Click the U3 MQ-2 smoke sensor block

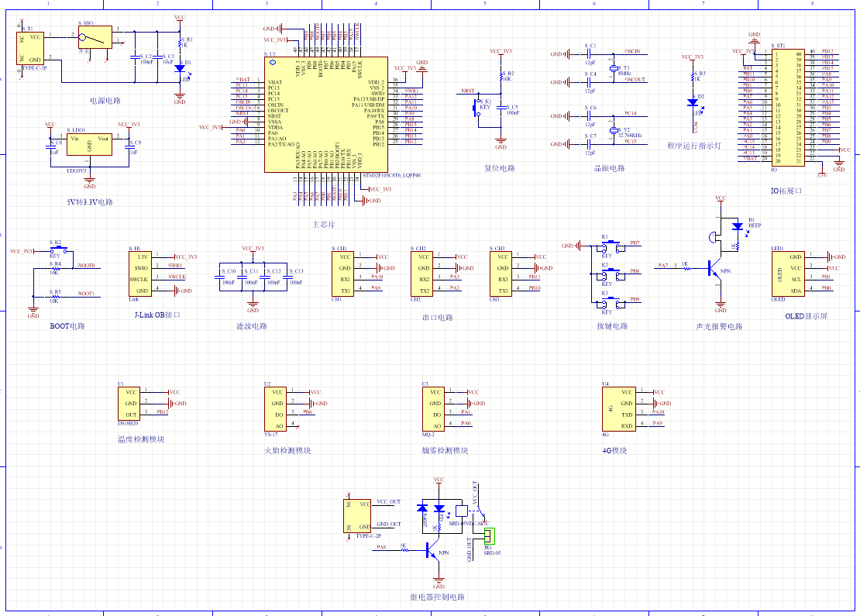coord(433,409)
